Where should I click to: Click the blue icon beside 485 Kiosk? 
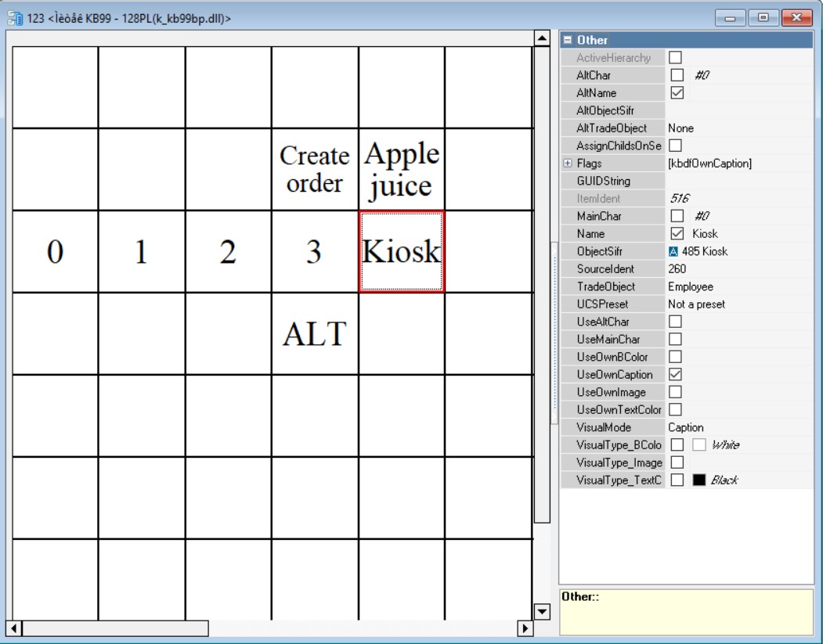[673, 251]
